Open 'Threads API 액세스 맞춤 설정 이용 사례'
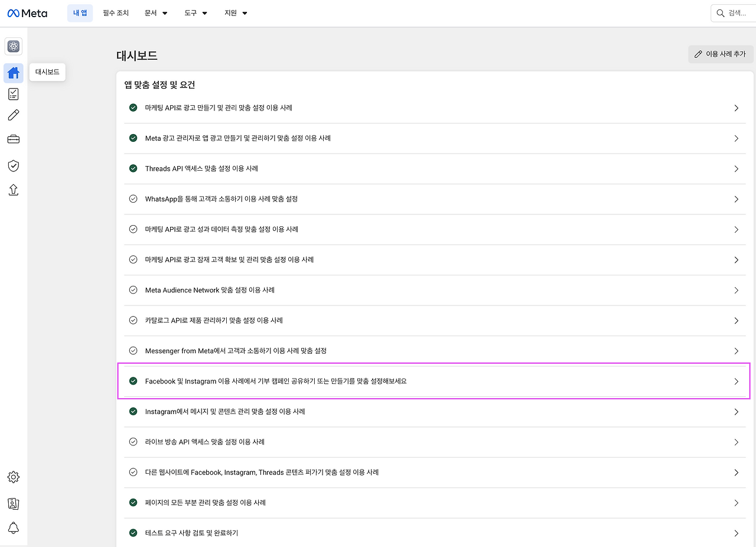756x547 pixels. [201, 168]
